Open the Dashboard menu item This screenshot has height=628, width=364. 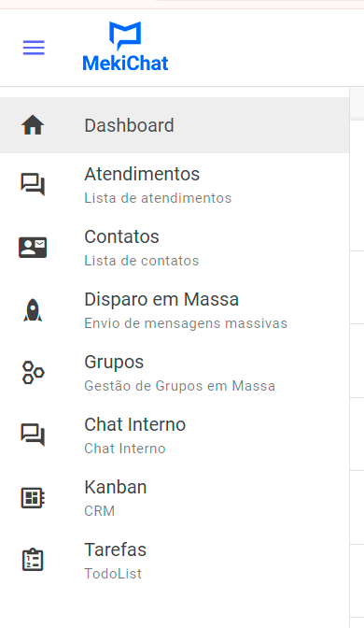pyautogui.click(x=175, y=125)
